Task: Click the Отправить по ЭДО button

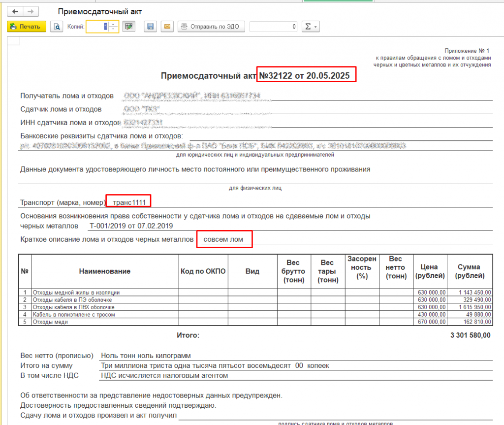Action: (211, 27)
